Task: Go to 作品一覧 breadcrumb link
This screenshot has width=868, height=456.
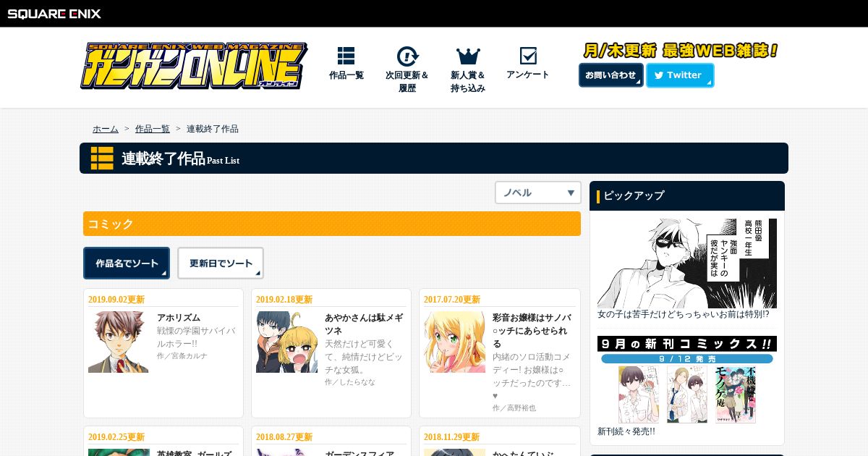Action: point(153,129)
